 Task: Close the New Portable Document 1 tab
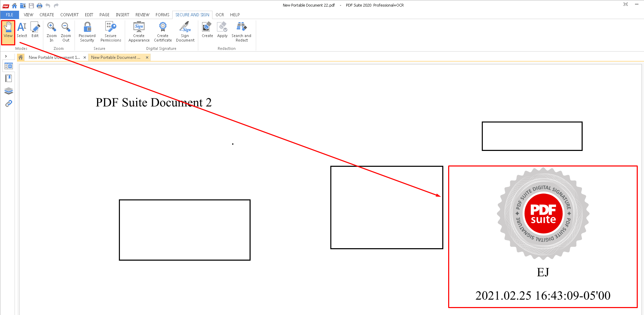click(x=85, y=57)
